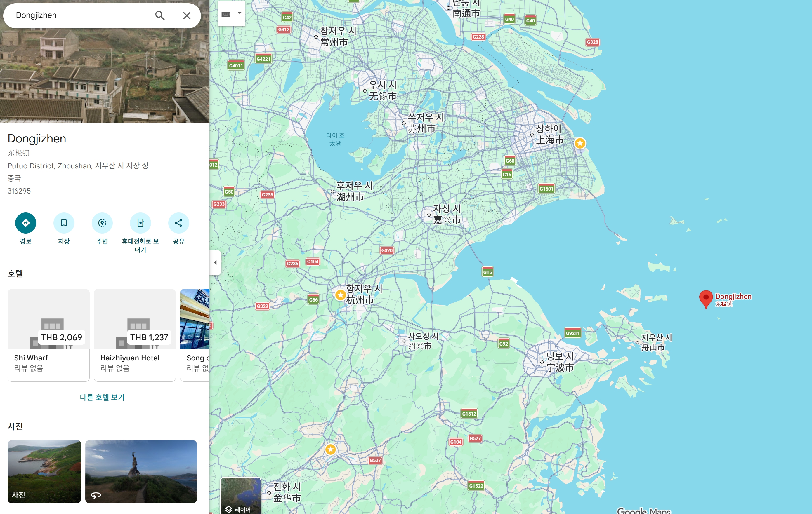The width and height of the screenshot is (812, 514).
Task: Clear the Dongjizhen search with X
Action: (186, 15)
